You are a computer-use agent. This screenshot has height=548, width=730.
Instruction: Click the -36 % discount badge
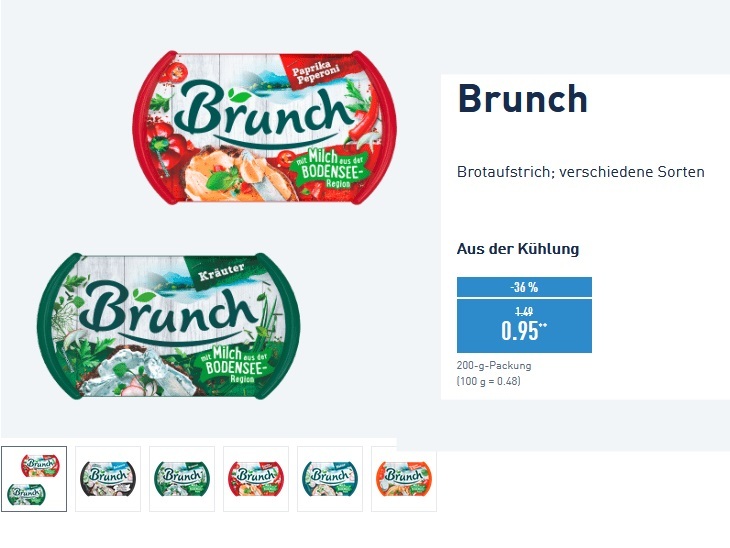pos(524,287)
